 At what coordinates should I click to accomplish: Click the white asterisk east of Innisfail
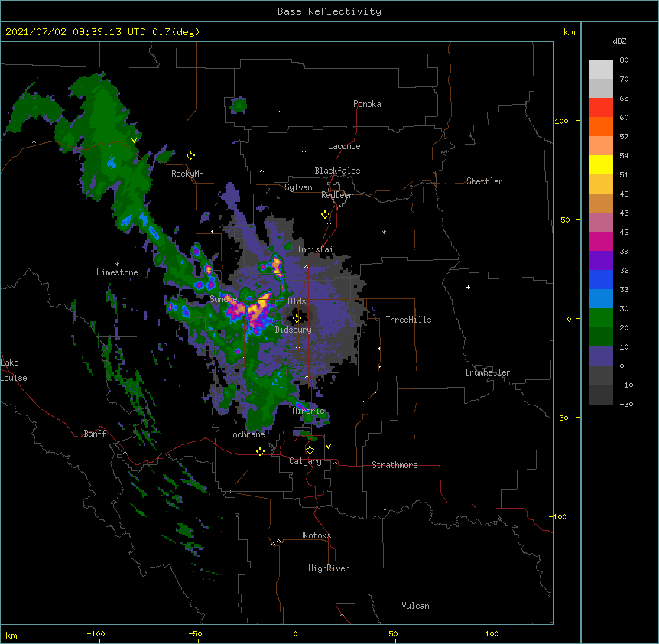point(384,232)
